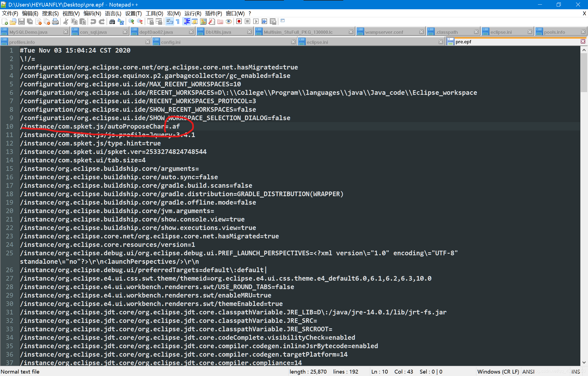Zoom out with magnifier minus icon
This screenshot has width=588, height=376.
140,22
